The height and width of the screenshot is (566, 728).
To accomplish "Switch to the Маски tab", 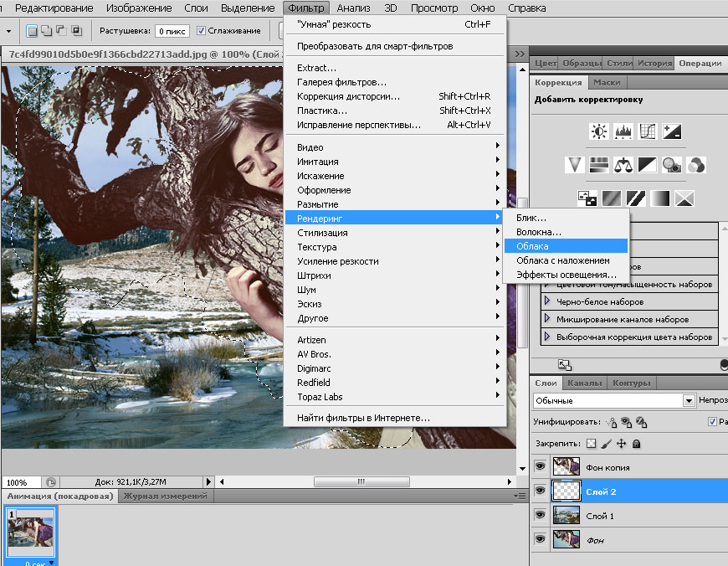I will tap(607, 83).
